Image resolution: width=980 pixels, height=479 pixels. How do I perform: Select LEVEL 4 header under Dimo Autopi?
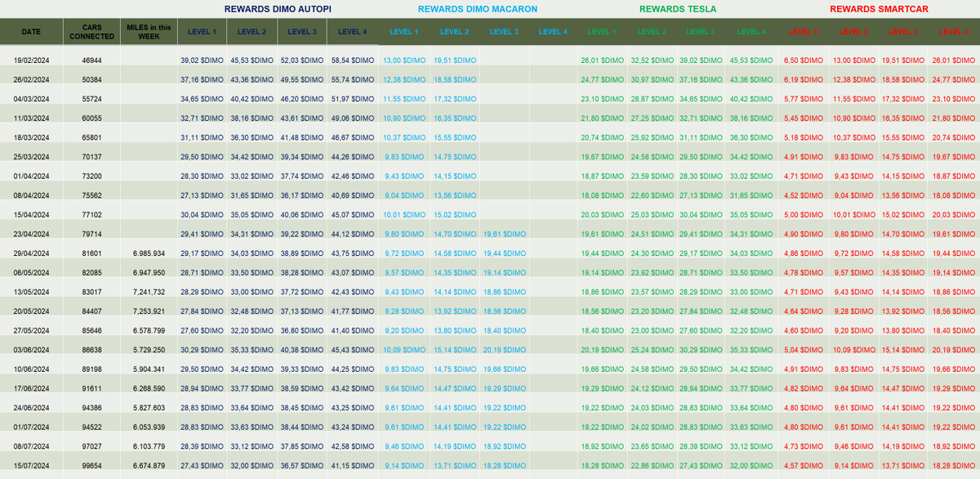click(353, 32)
